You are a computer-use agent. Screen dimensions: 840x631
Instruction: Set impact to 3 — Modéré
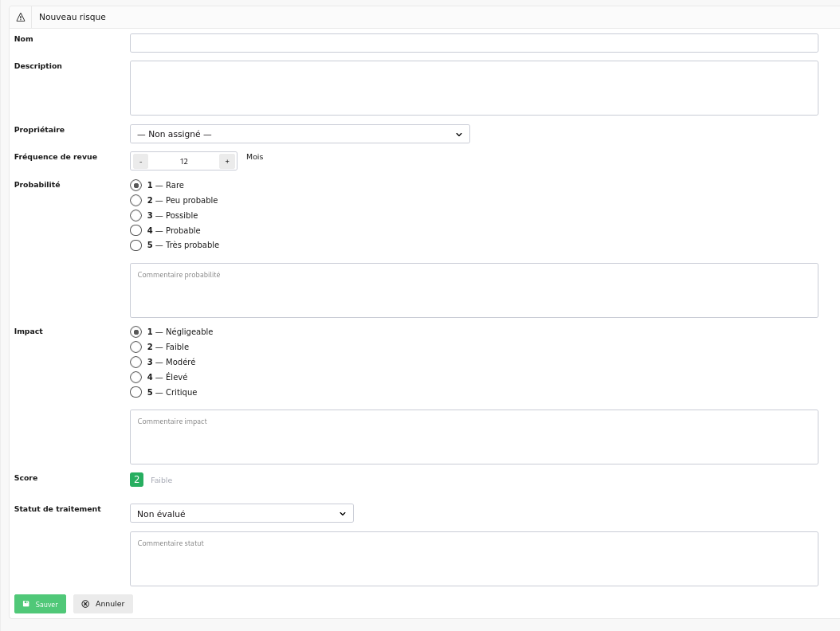pyautogui.click(x=135, y=362)
